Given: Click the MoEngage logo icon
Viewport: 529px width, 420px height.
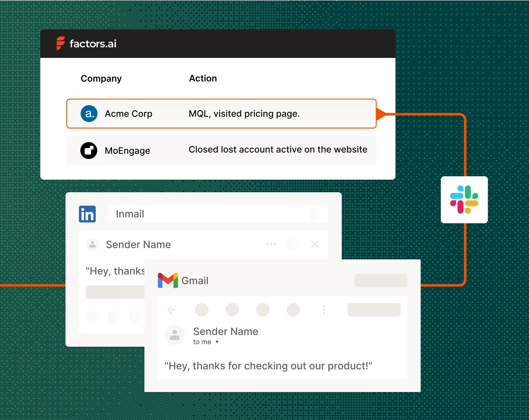Looking at the screenshot, I should 89,151.
